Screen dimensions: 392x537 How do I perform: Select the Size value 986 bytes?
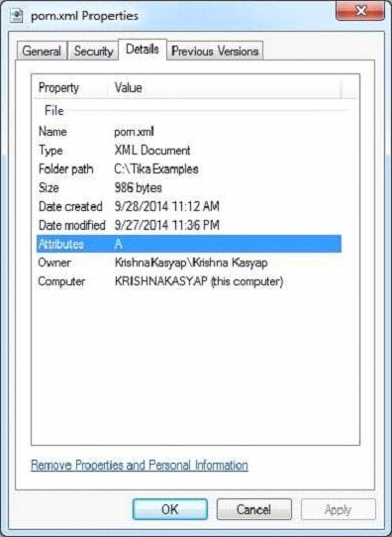point(139,187)
